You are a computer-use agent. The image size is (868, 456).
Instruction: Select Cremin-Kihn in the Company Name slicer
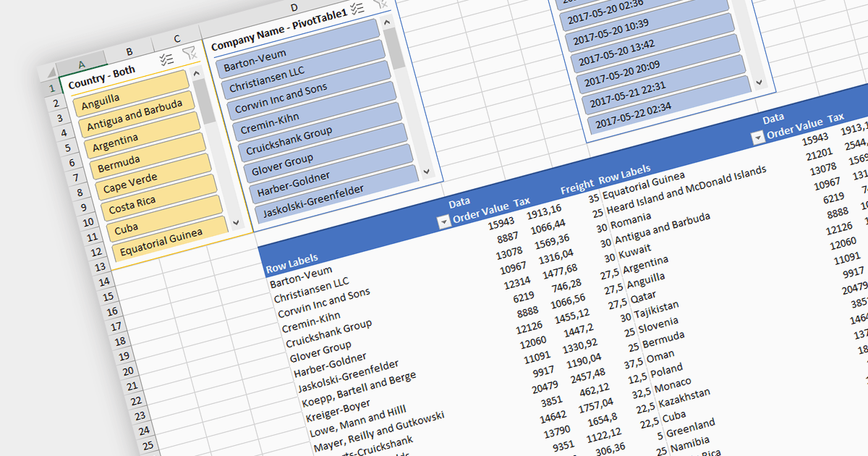[316, 112]
